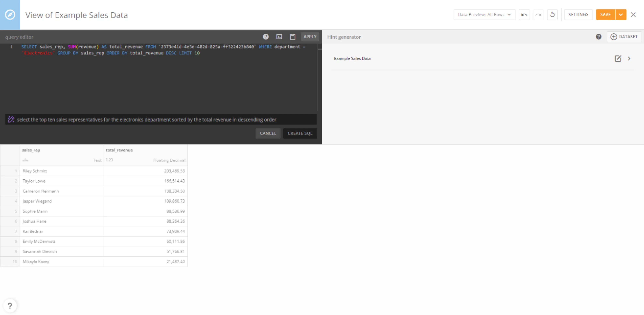This screenshot has width=644, height=315.
Task: Open the SAVE options dropdown arrow
Action: [621, 15]
